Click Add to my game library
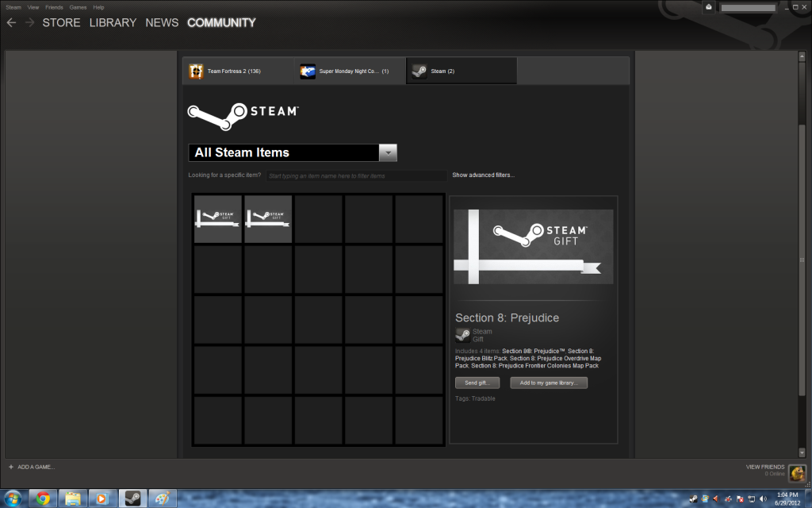 549,382
